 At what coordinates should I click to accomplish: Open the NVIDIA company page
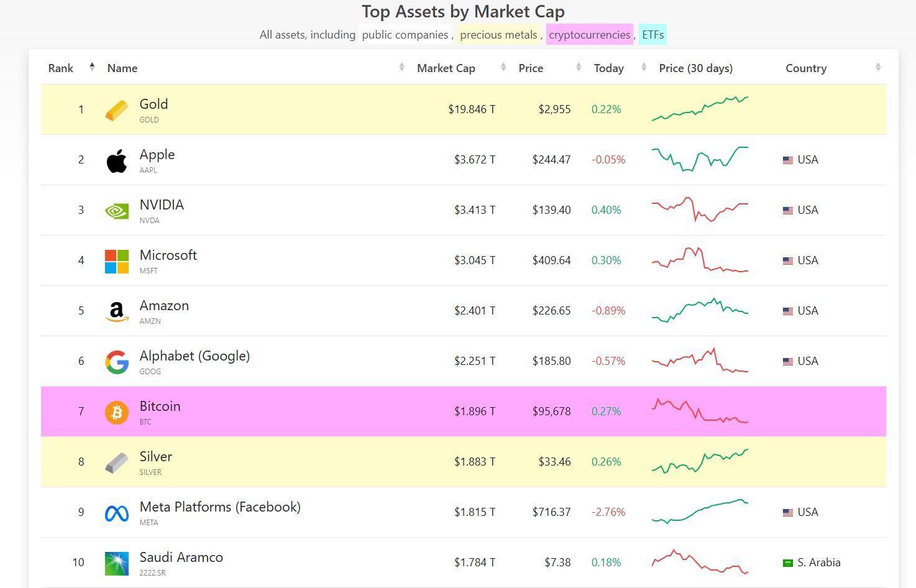coord(162,205)
